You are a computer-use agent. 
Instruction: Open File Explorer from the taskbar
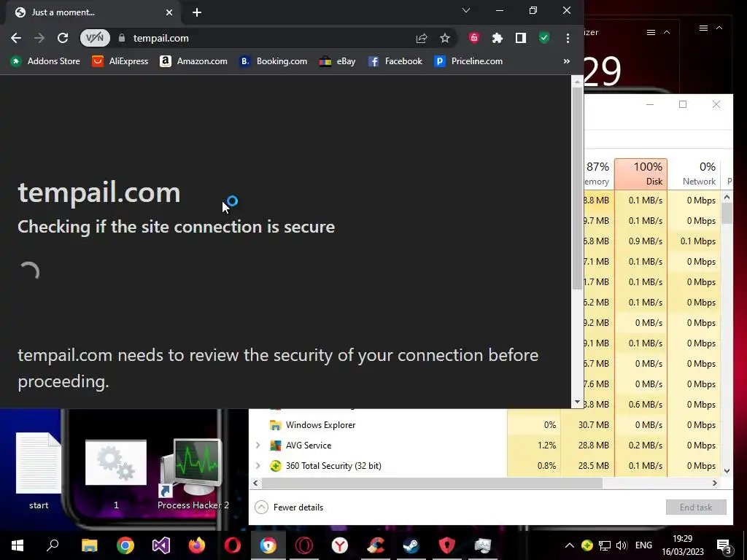[x=89, y=545]
